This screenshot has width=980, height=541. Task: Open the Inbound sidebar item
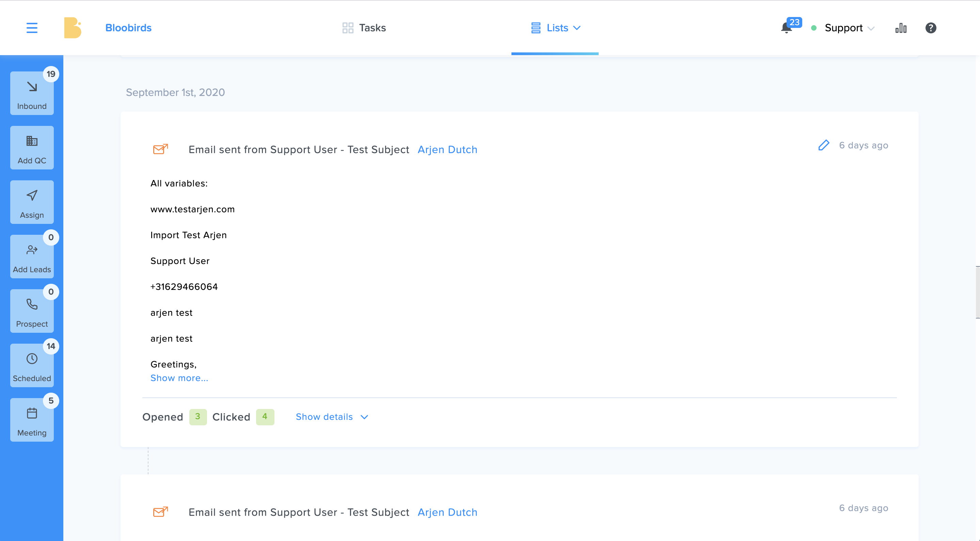[32, 93]
